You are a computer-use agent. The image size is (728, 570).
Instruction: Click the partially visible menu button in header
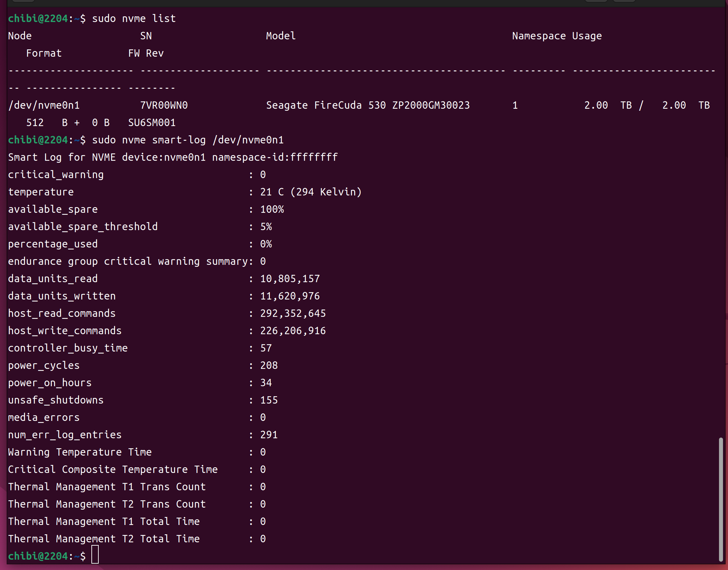(x=624, y=1)
